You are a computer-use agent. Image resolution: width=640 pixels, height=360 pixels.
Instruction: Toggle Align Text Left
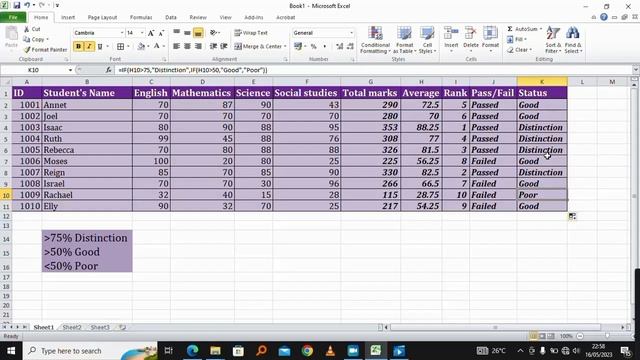point(176,47)
